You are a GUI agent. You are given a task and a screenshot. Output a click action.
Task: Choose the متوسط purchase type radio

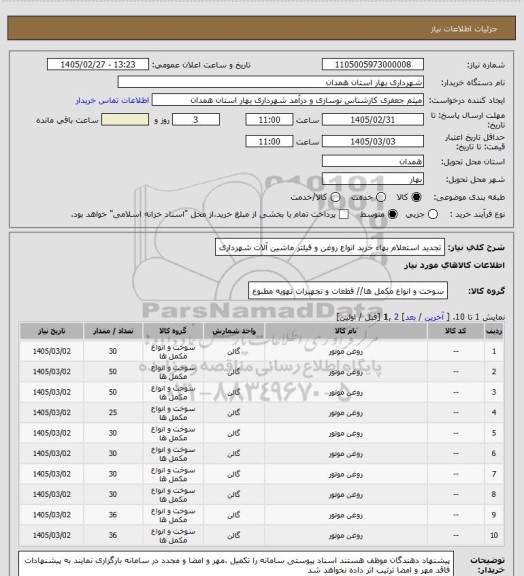point(392,214)
